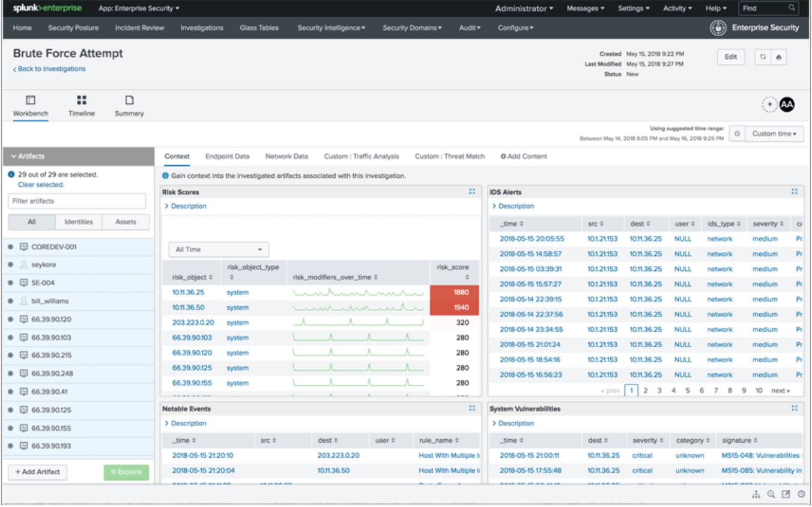Screen dimensions: 812x507
Task: Open the Summary document icon
Action: (x=129, y=100)
